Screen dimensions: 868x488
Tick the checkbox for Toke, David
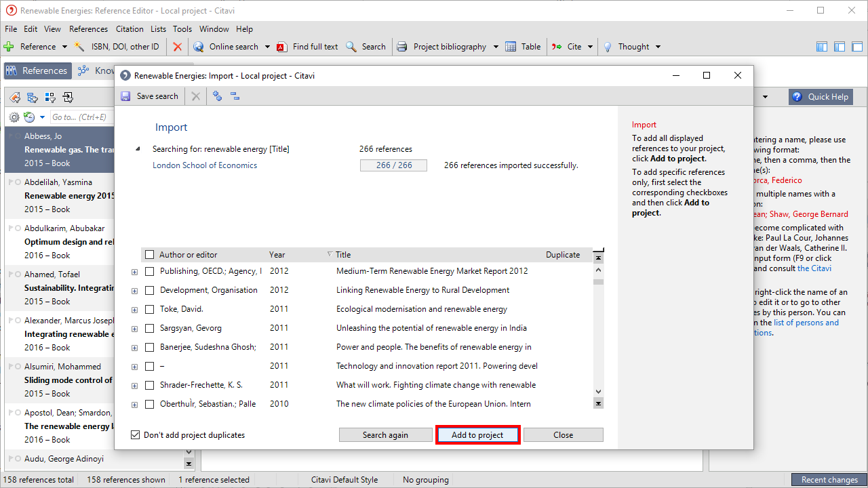tap(150, 309)
